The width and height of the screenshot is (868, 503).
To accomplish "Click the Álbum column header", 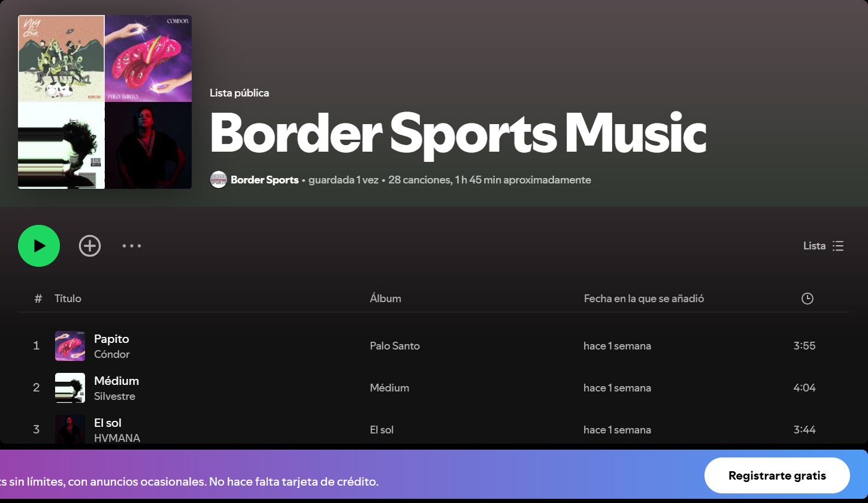I will (x=385, y=299).
